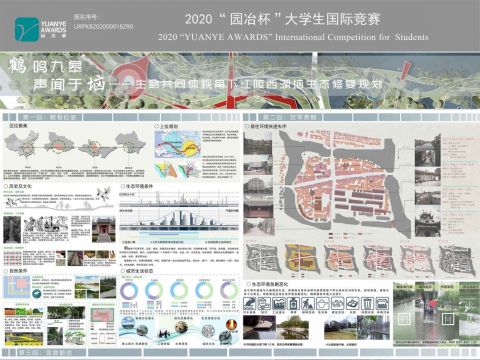480x360 pixels.
Task: Open the yellow rapeseed field photo
Action: [23, 338]
